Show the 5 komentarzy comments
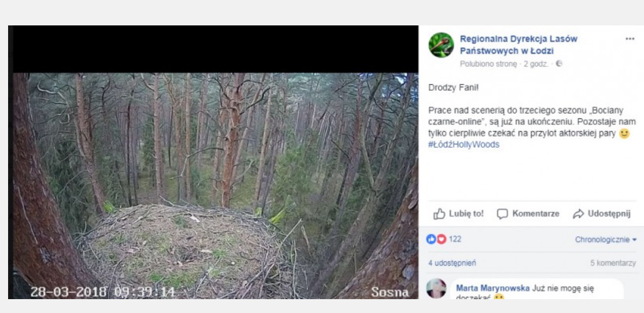644x313 pixels. (613, 263)
